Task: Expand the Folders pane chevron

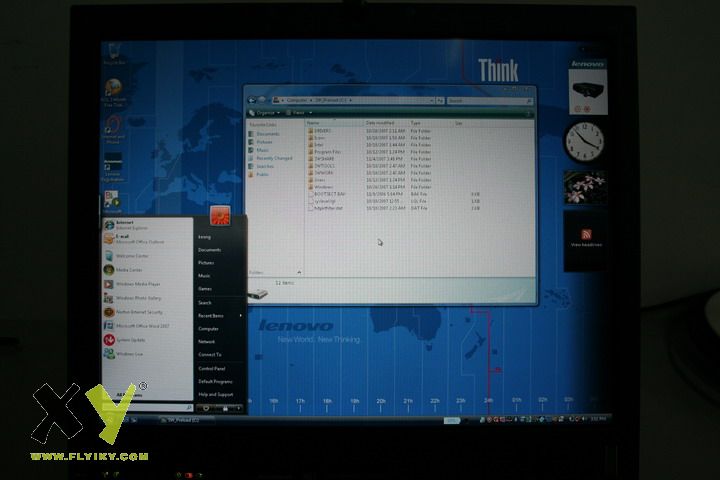Action: (x=299, y=272)
